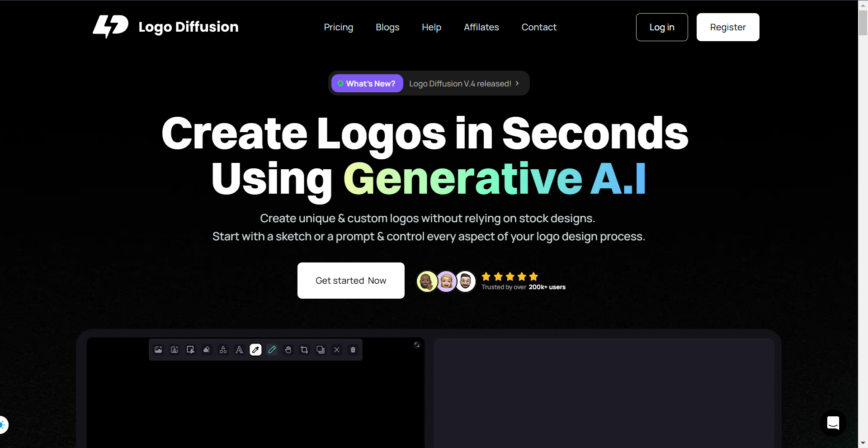Expand announcement via the chevron arrow
Viewport: 868px width, 448px height.
tap(517, 83)
